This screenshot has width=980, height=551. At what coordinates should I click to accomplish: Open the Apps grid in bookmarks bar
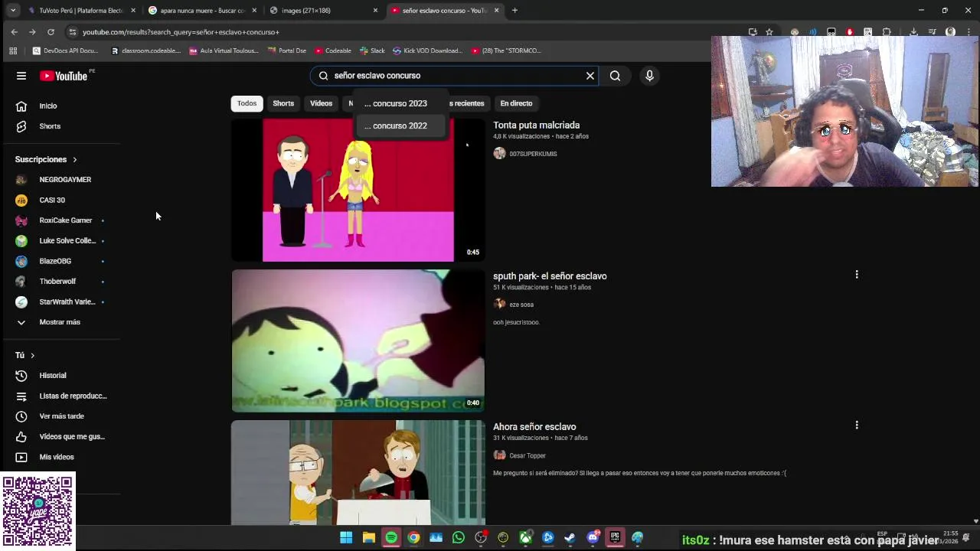(x=13, y=51)
